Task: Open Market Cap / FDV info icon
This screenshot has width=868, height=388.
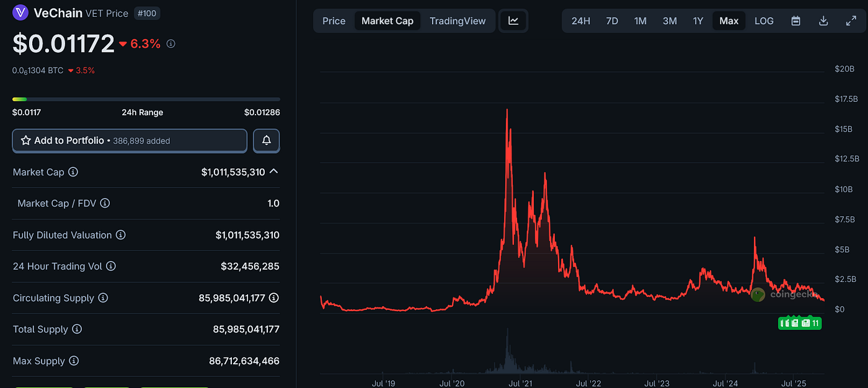Action: (x=105, y=203)
